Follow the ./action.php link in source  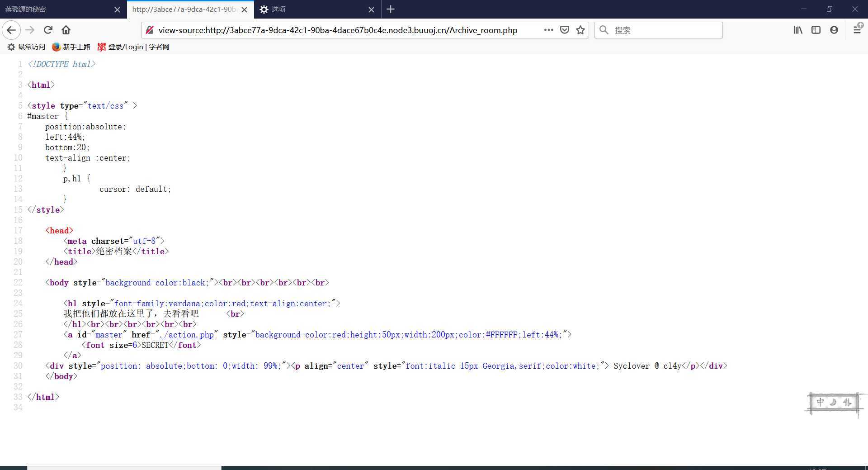click(x=187, y=335)
